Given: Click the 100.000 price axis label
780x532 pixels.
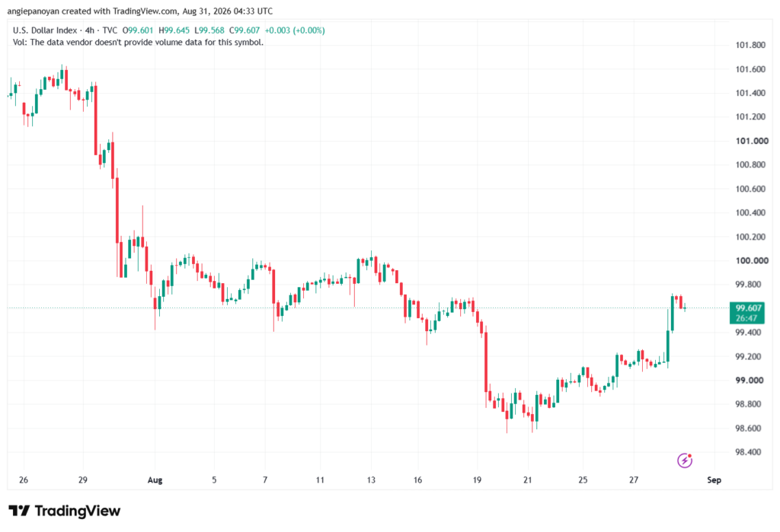Looking at the screenshot, I should coord(752,260).
